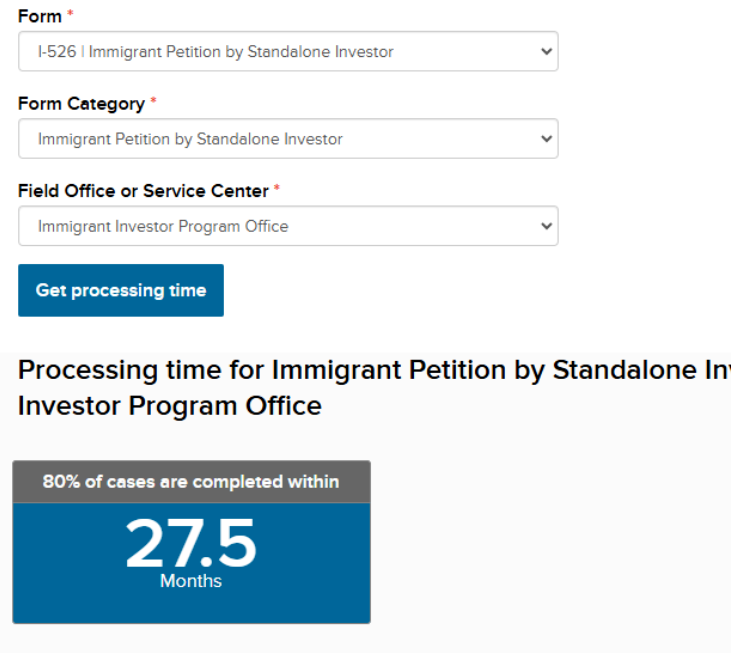Expand the Form Category dropdown
The height and width of the screenshot is (653, 731).
287,139
